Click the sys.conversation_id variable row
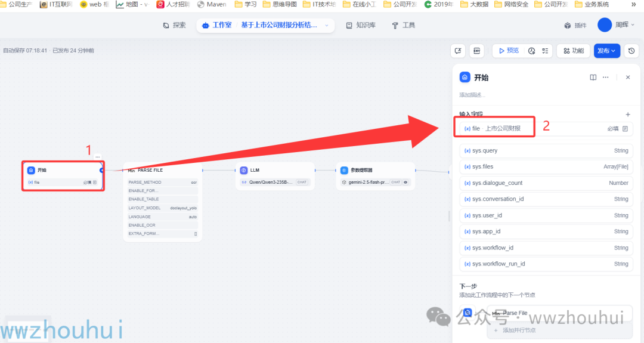Screen dimensions: 644x343 coord(546,199)
